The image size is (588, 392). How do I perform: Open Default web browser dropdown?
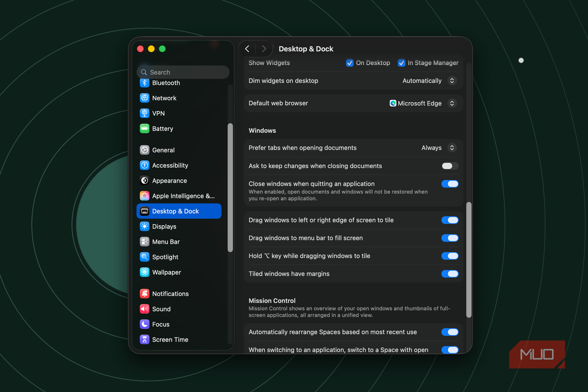tap(452, 103)
